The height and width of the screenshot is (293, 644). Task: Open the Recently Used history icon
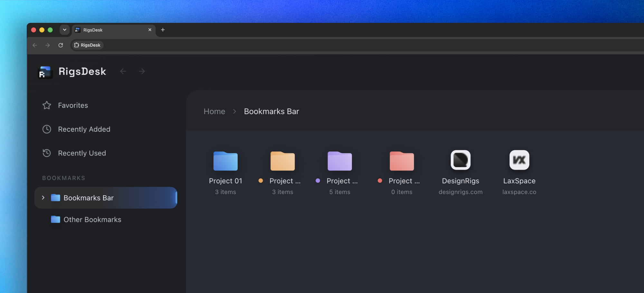pyautogui.click(x=47, y=153)
